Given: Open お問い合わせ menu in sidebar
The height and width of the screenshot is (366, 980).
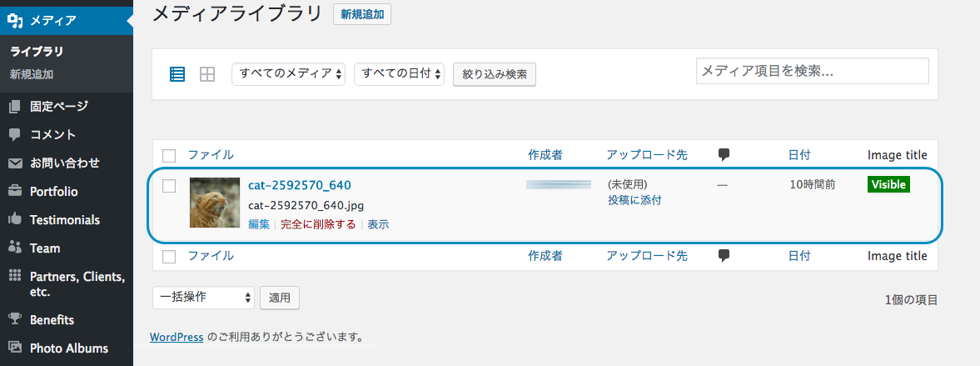Looking at the screenshot, I should click(64, 163).
